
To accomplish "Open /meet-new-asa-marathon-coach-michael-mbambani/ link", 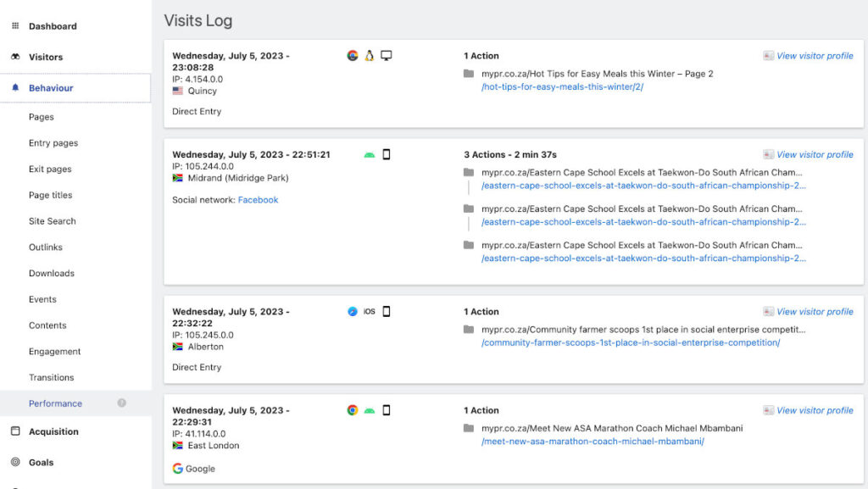I will (593, 442).
